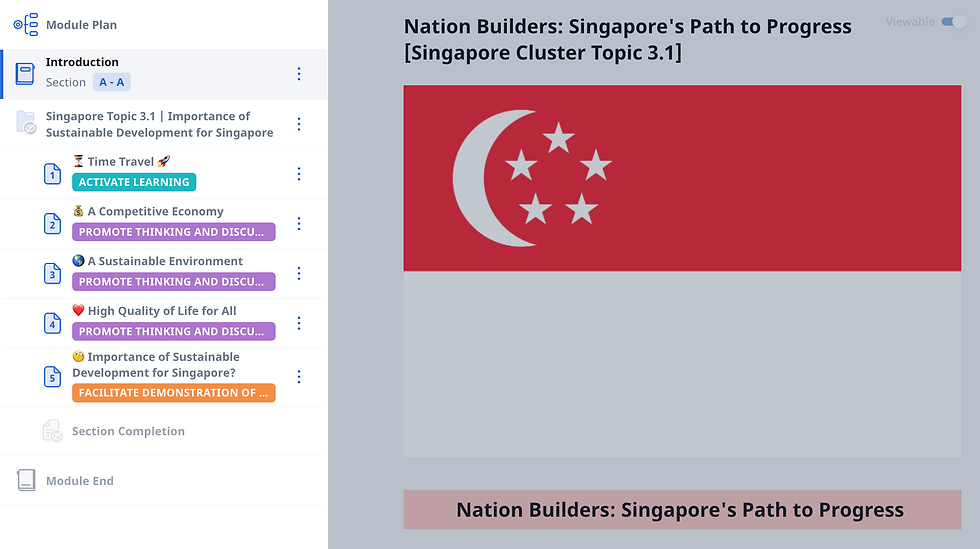The image size is (980, 549).
Task: Click the page 3 icon beside A Sustainable Environment
Action: pyautogui.click(x=52, y=273)
